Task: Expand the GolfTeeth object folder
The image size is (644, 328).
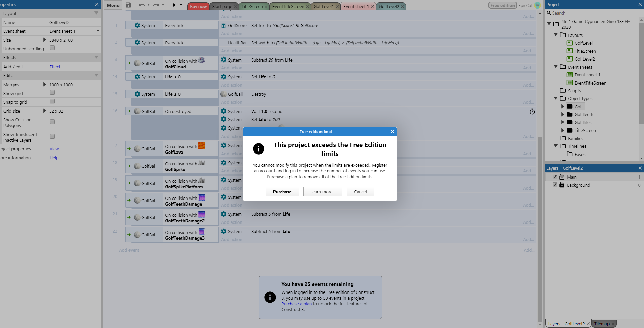Action: pyautogui.click(x=563, y=114)
